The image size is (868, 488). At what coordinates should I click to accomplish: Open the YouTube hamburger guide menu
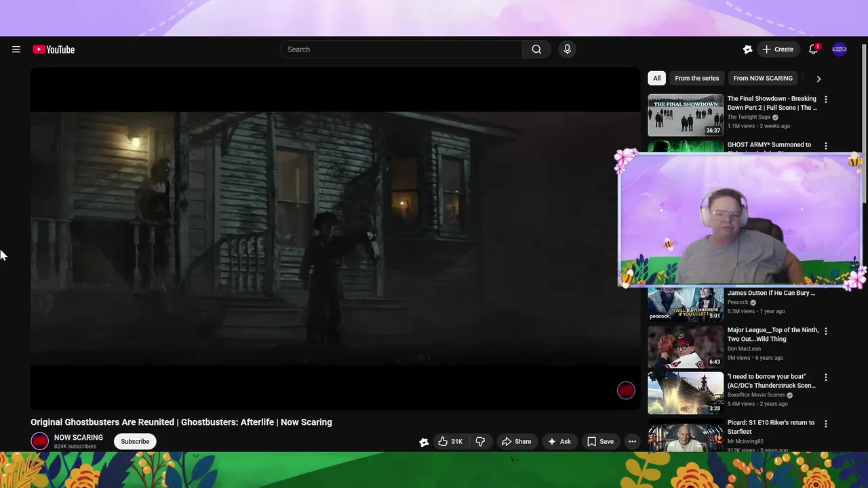point(16,49)
